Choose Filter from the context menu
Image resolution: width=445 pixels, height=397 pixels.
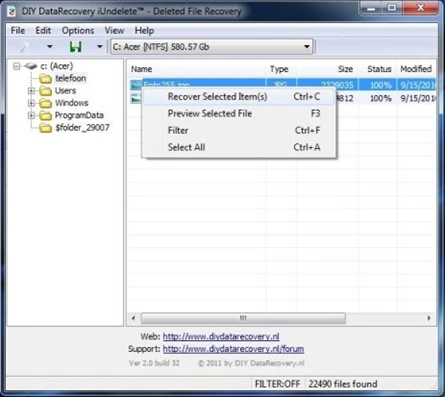point(239,130)
